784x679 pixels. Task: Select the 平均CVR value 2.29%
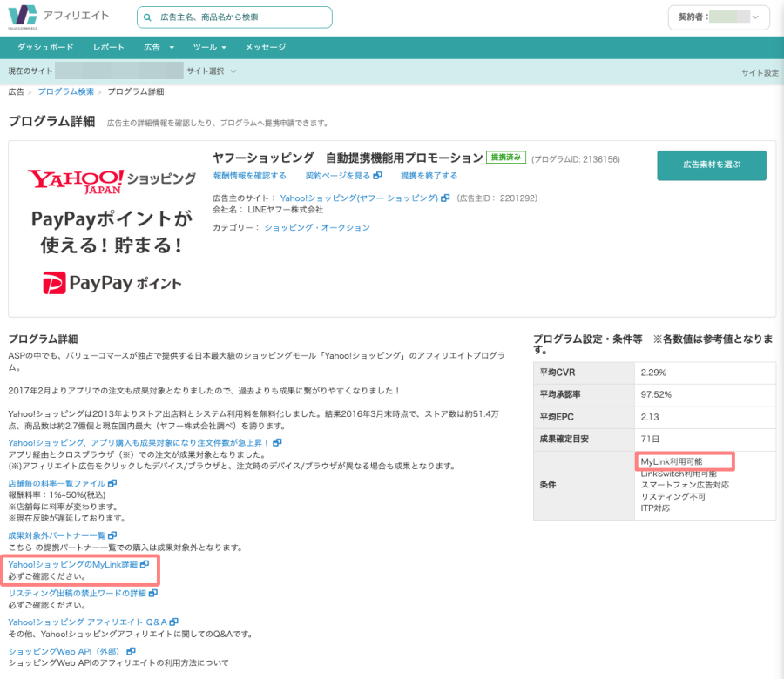tap(653, 373)
